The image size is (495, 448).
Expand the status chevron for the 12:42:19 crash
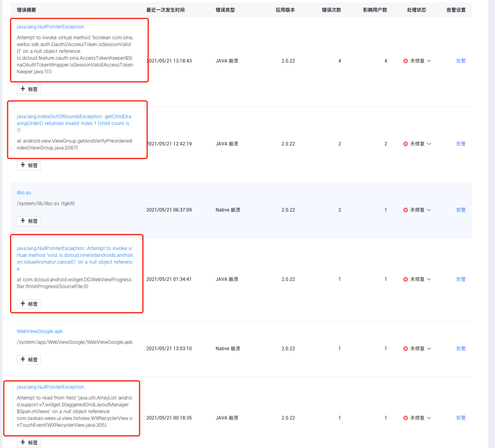tap(429, 144)
